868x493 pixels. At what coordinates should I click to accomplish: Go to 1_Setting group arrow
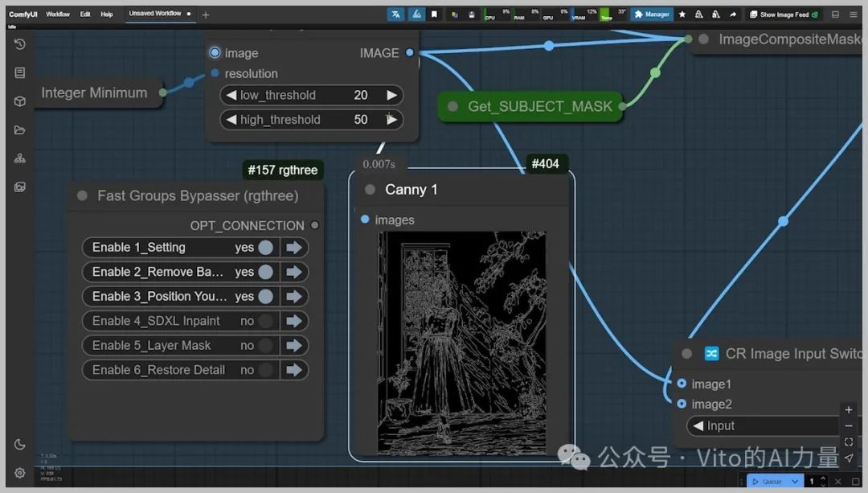294,248
